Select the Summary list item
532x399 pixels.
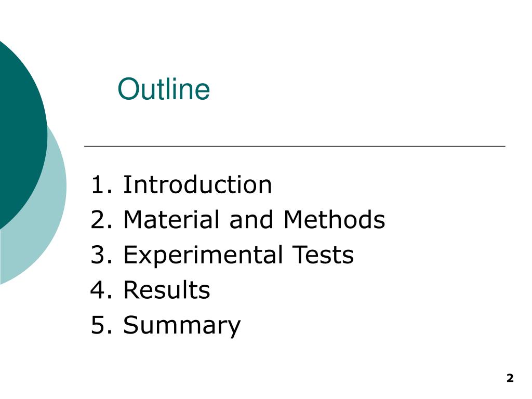pyautogui.click(x=166, y=326)
